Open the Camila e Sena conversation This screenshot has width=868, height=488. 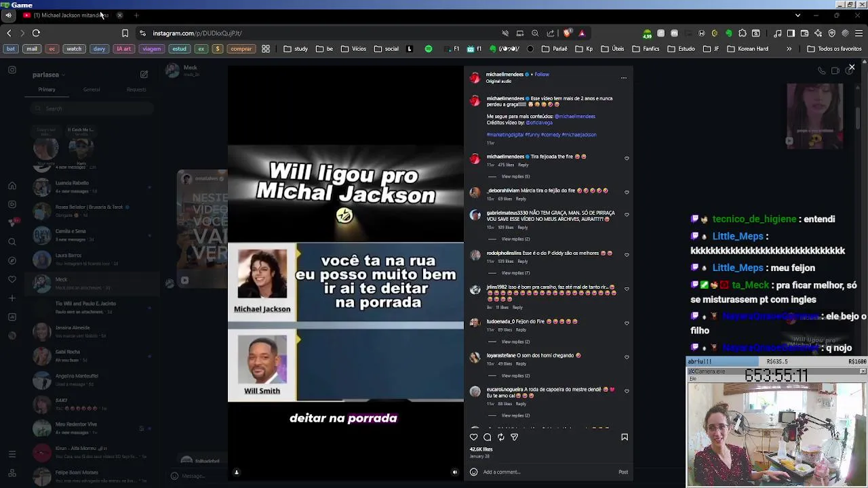click(92, 235)
